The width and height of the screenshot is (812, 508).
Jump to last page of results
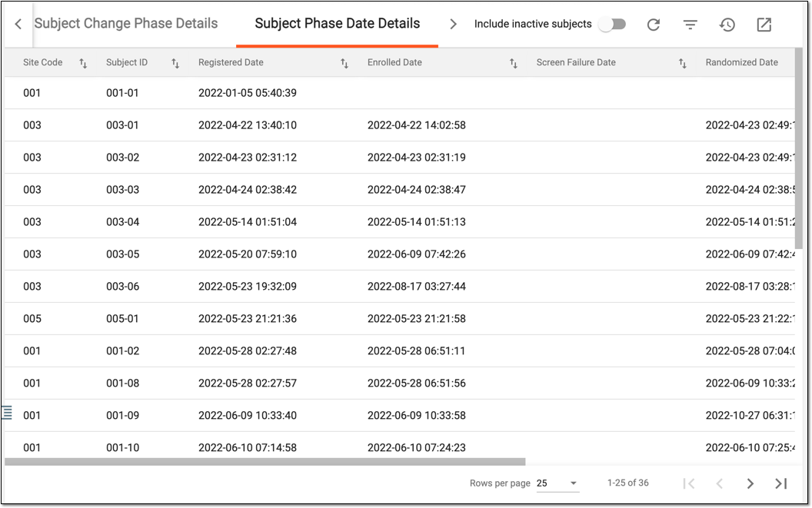(781, 483)
